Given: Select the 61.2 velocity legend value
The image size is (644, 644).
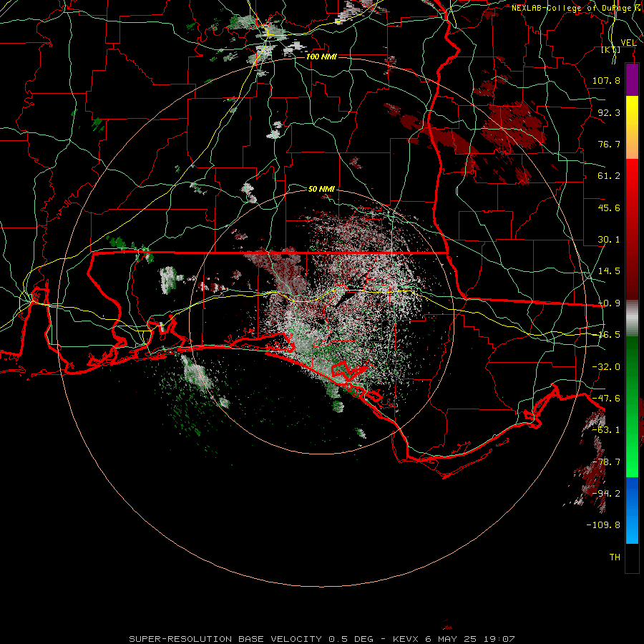Looking at the screenshot, I should coord(609,176).
